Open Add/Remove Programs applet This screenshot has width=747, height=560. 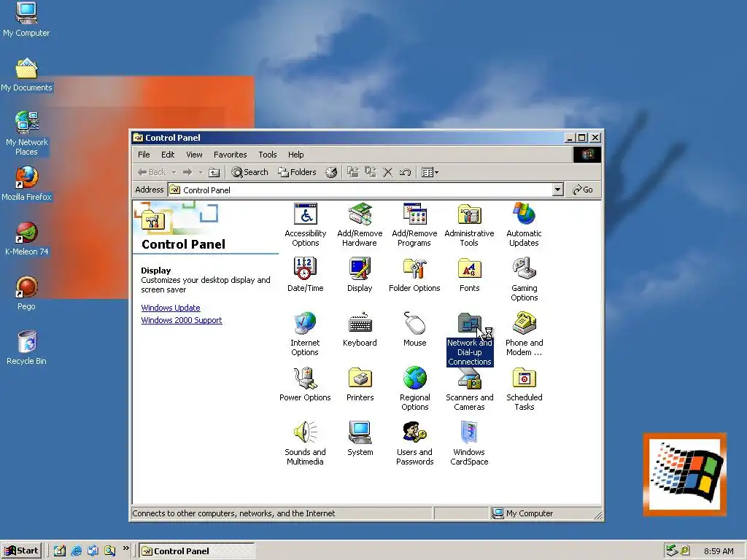(x=414, y=225)
